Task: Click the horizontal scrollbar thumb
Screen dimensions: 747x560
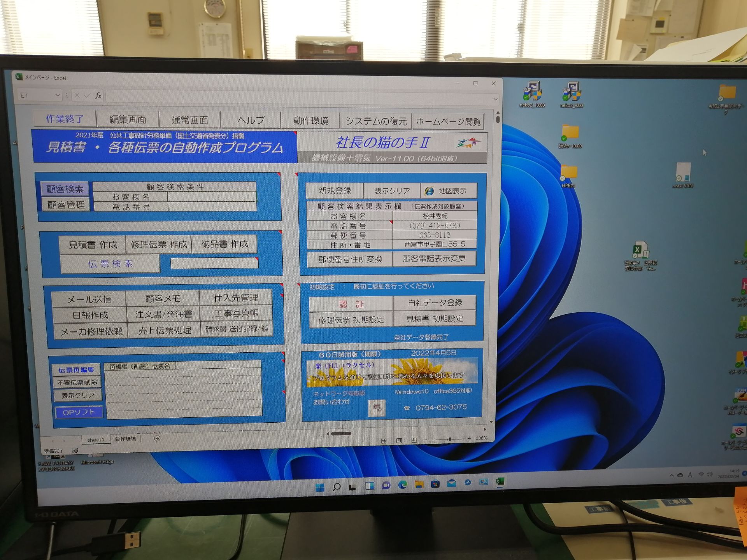Action: (x=341, y=433)
